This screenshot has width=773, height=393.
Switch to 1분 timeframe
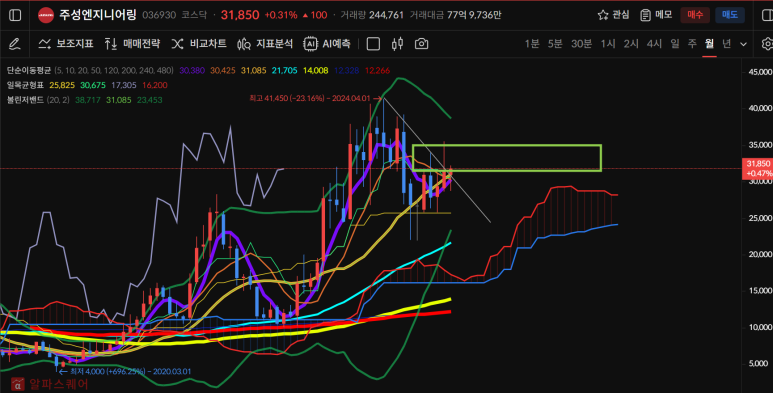(x=532, y=44)
